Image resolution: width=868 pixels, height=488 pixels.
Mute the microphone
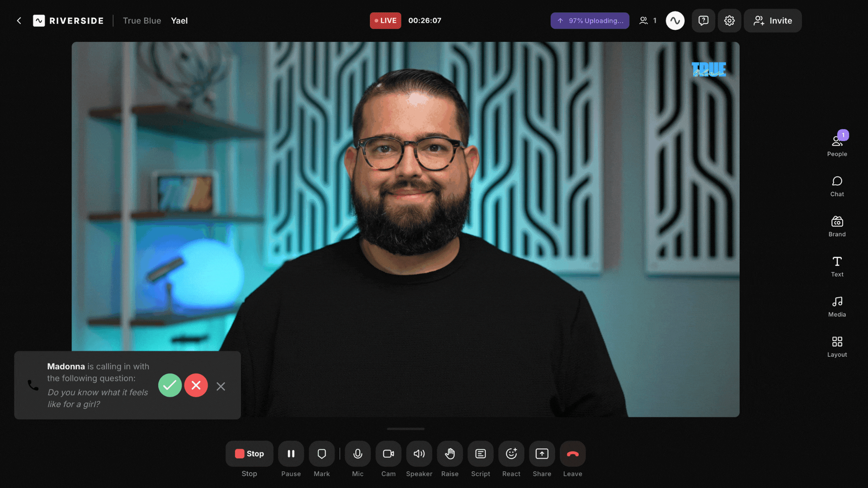pos(358,454)
